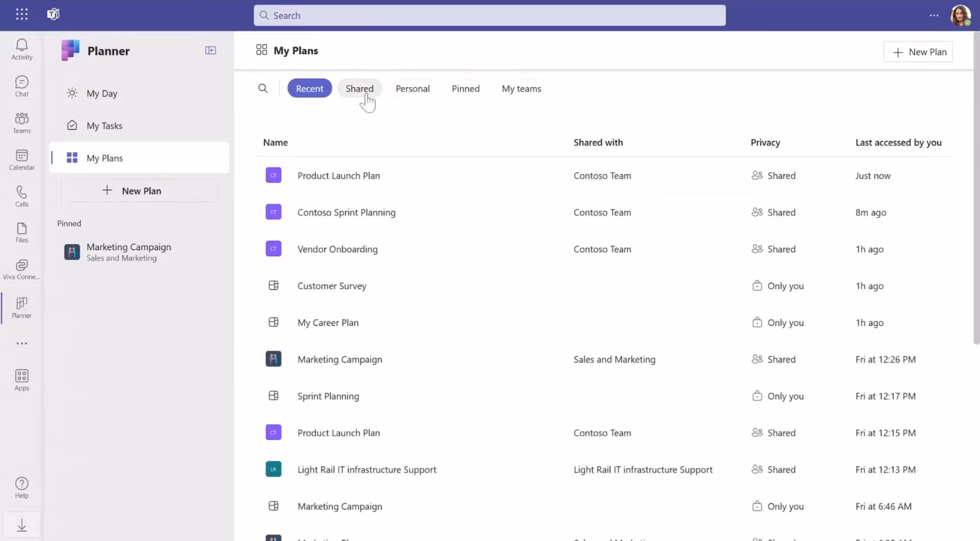Open Marketing Campaign shared with Sales and Marketing
The image size is (980, 541).
(x=340, y=359)
